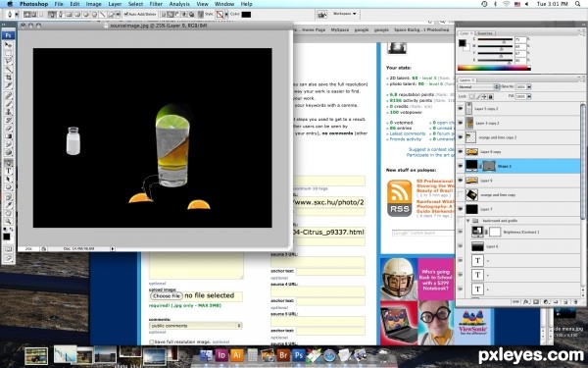This screenshot has width=588, height=368.
Task: Hide the Layer 9 copy layer
Action: (461, 152)
